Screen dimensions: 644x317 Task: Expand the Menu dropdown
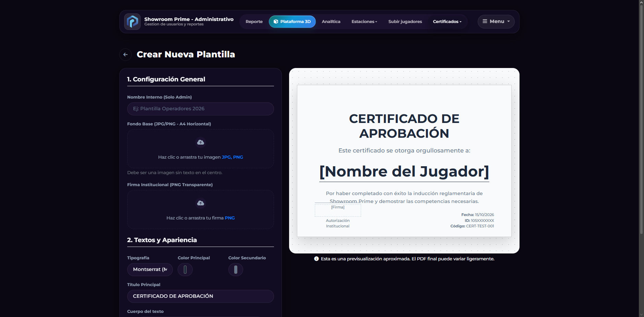(x=496, y=21)
